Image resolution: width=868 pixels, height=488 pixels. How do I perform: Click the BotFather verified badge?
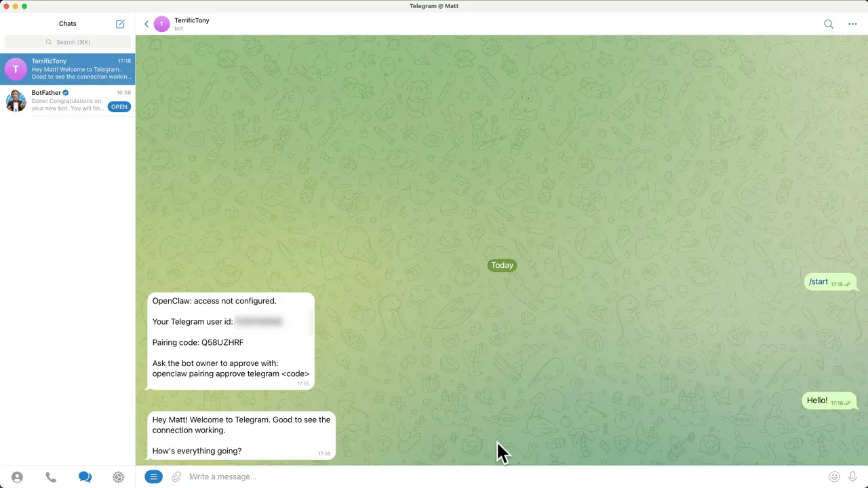click(x=66, y=92)
